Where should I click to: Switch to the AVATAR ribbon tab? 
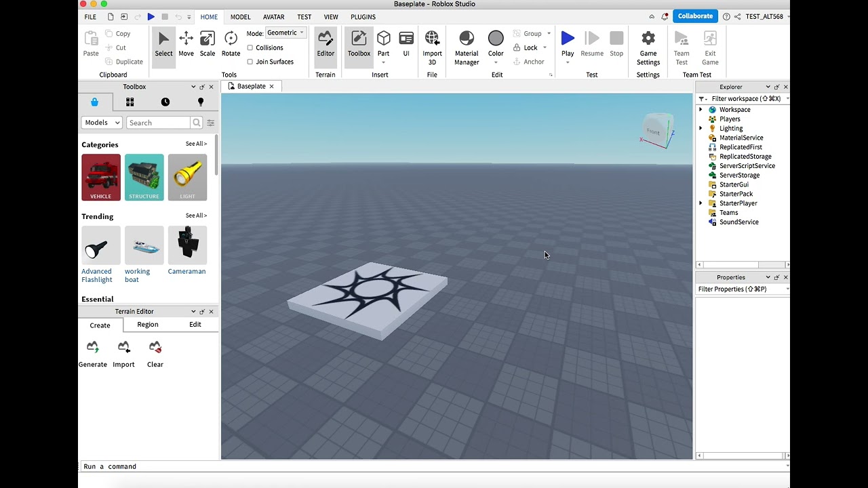(x=274, y=16)
